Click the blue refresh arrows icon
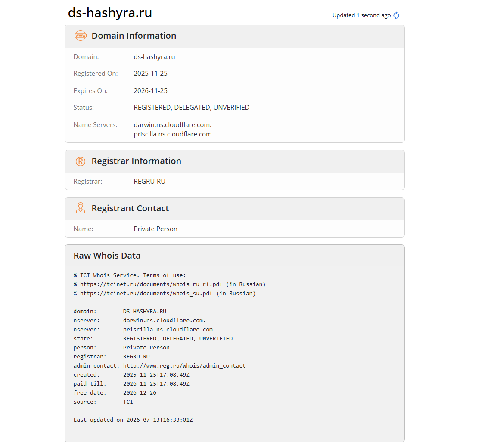 click(x=396, y=15)
